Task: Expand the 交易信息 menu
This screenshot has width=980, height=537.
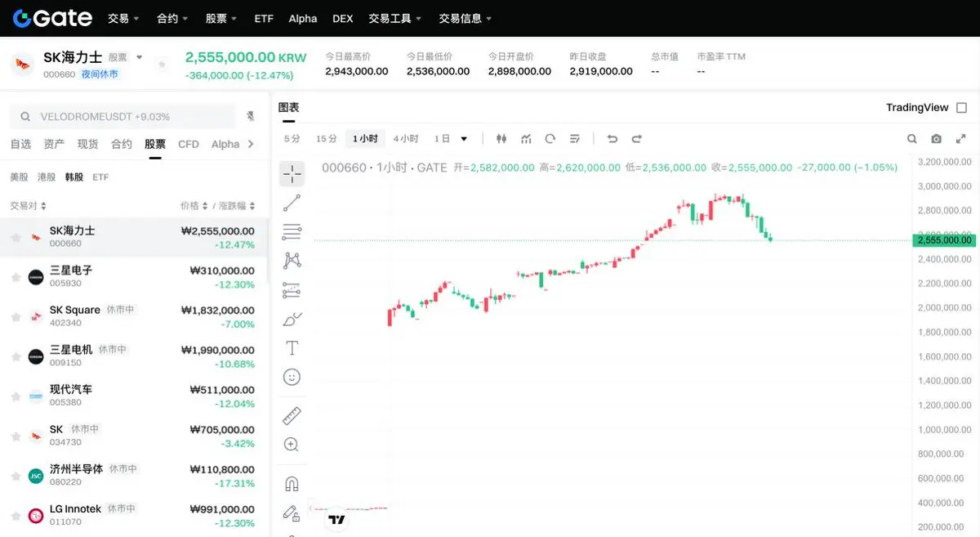Action: click(x=465, y=18)
